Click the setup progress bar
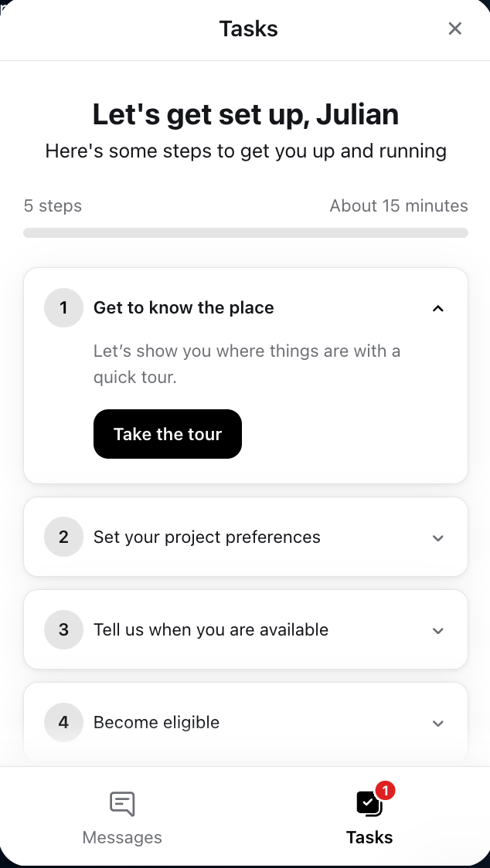The width and height of the screenshot is (490, 868). pos(245,232)
